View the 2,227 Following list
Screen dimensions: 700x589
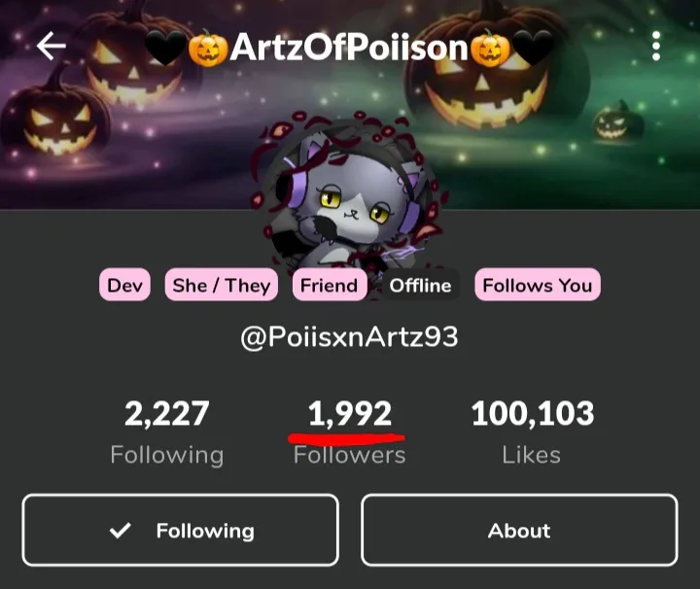coord(166,431)
